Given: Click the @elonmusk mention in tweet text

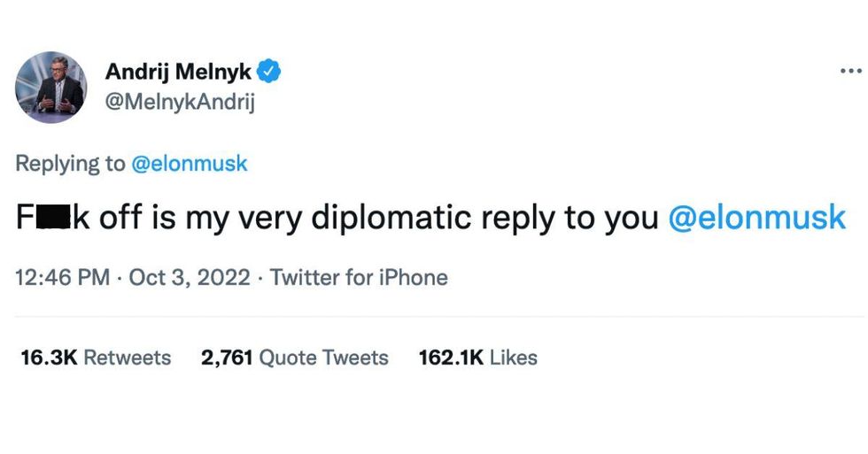Looking at the screenshot, I should click(756, 219).
